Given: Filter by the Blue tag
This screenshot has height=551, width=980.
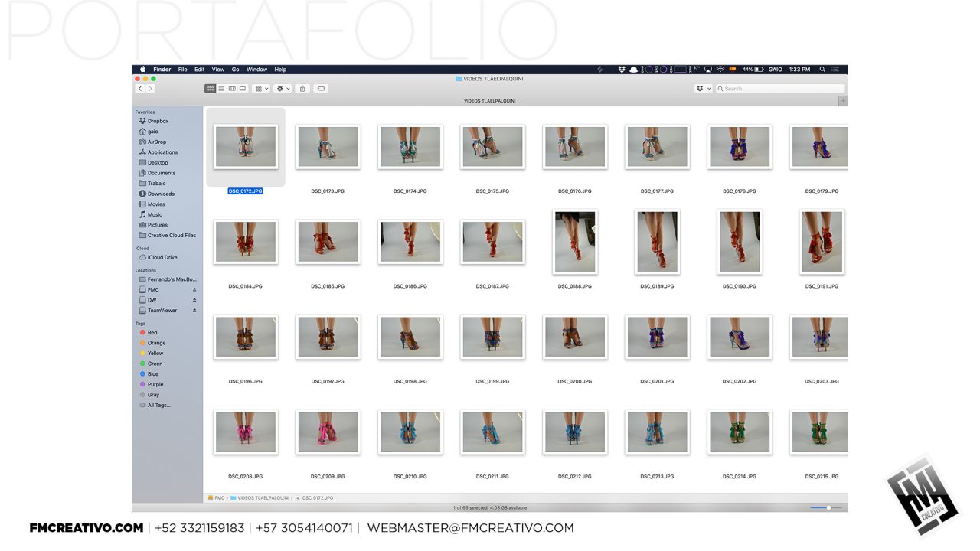Looking at the screenshot, I should 149,374.
